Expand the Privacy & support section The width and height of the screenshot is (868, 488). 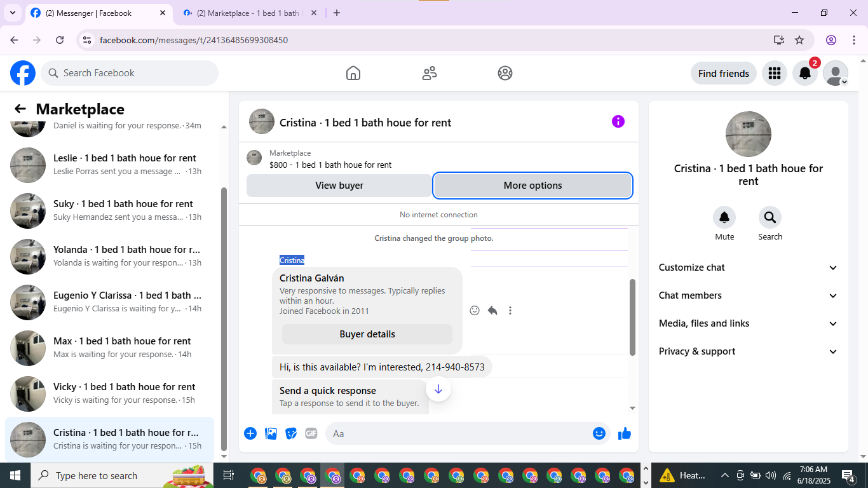(x=749, y=351)
